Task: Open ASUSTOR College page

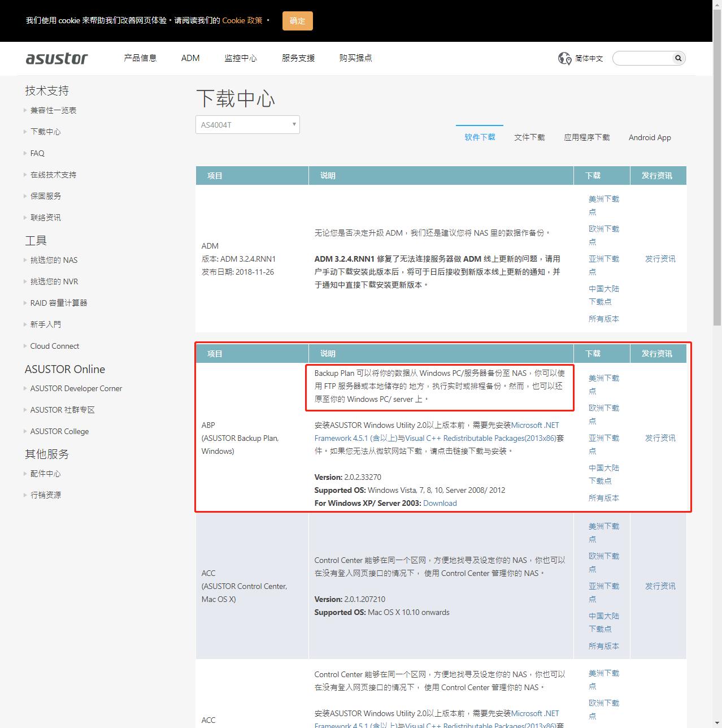Action: tap(59, 431)
